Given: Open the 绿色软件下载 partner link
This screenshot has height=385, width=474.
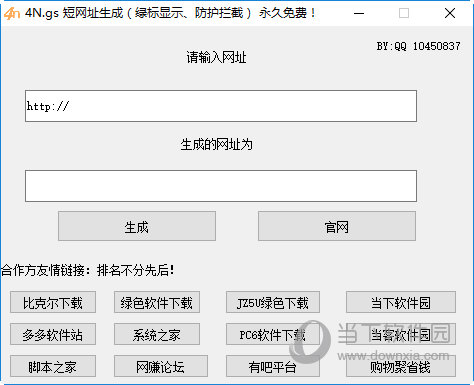Looking at the screenshot, I should coord(157,302).
